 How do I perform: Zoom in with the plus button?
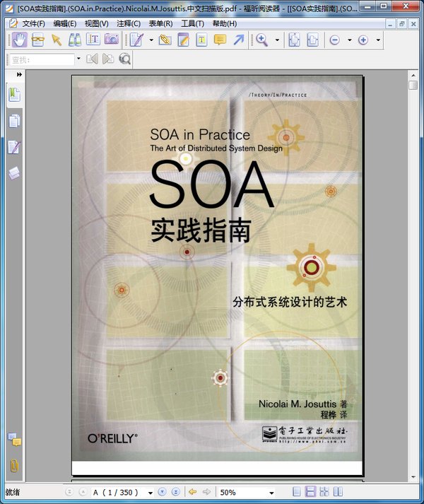(x=363, y=40)
